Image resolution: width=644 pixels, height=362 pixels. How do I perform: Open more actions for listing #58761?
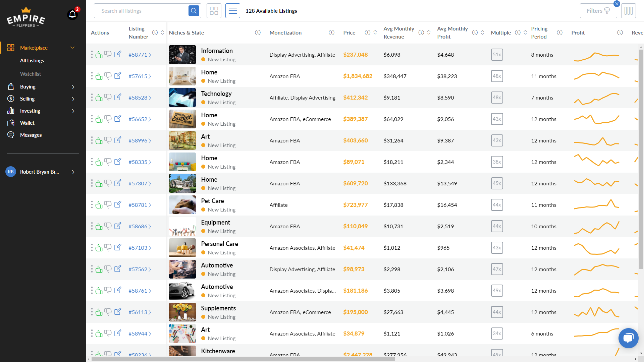tap(92, 291)
